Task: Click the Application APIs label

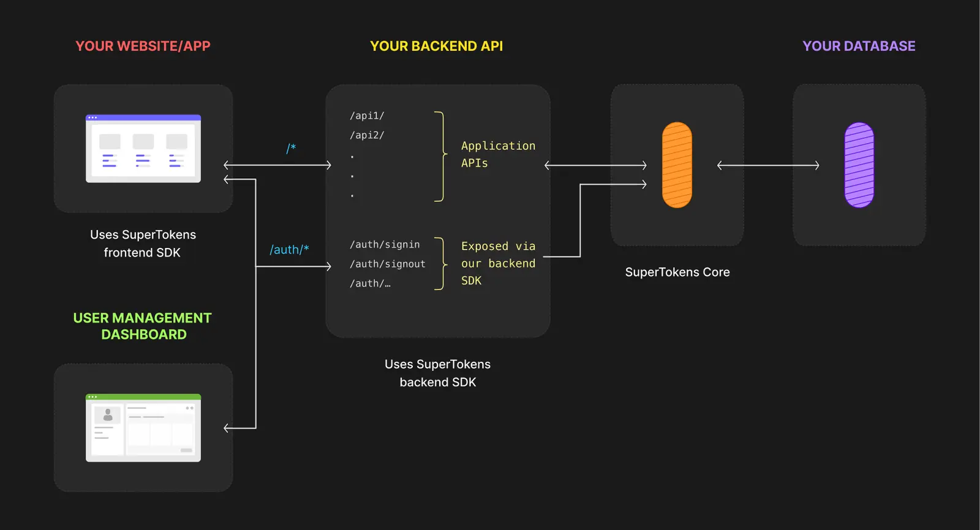Action: coord(498,154)
